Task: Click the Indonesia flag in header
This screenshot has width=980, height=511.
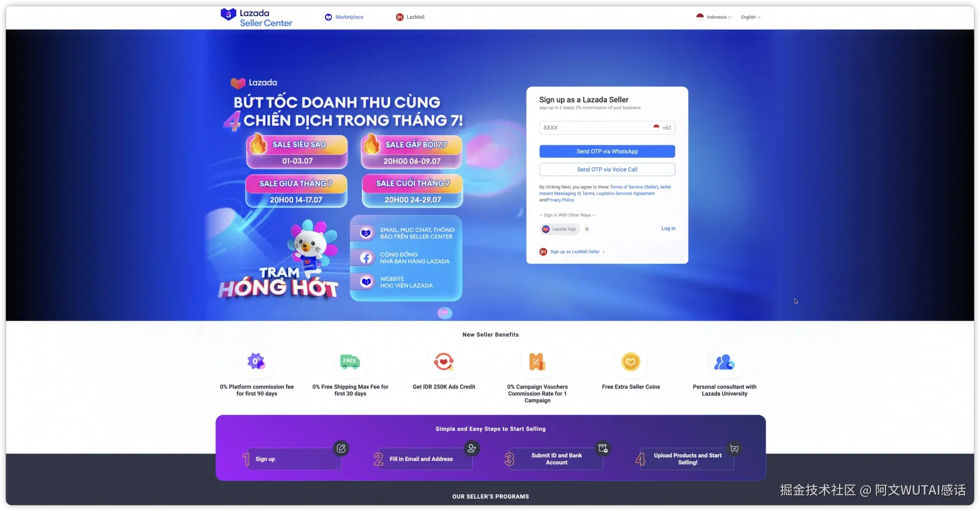Action: coord(700,17)
